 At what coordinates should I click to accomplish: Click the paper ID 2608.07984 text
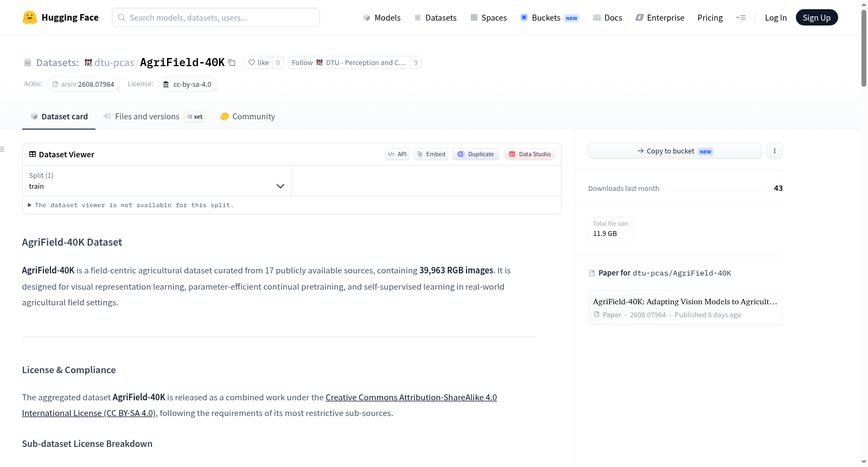648,315
